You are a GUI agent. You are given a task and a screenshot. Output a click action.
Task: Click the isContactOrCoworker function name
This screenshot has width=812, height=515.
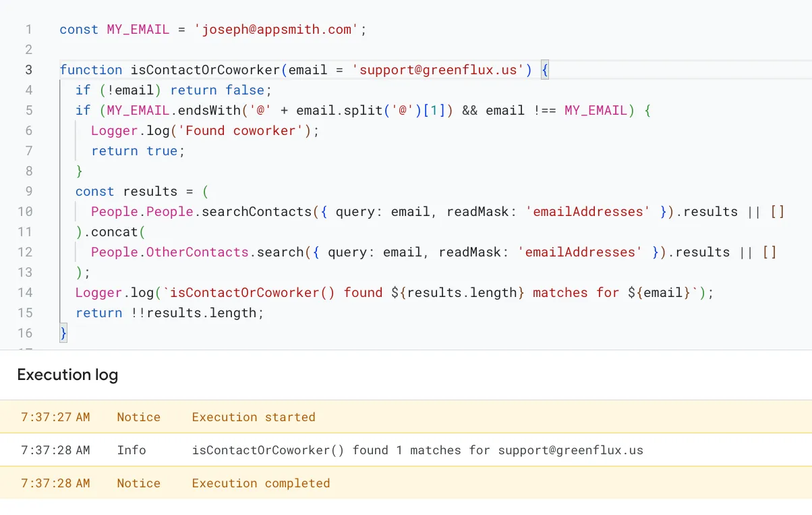pos(205,70)
